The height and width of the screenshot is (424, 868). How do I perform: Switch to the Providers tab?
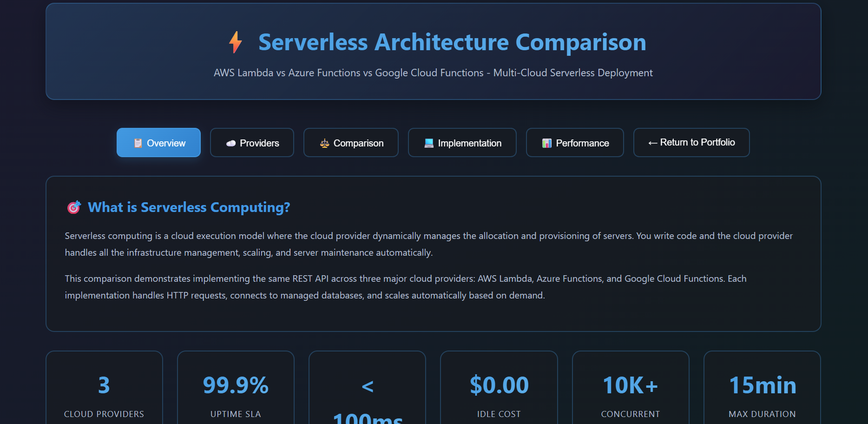tap(252, 143)
